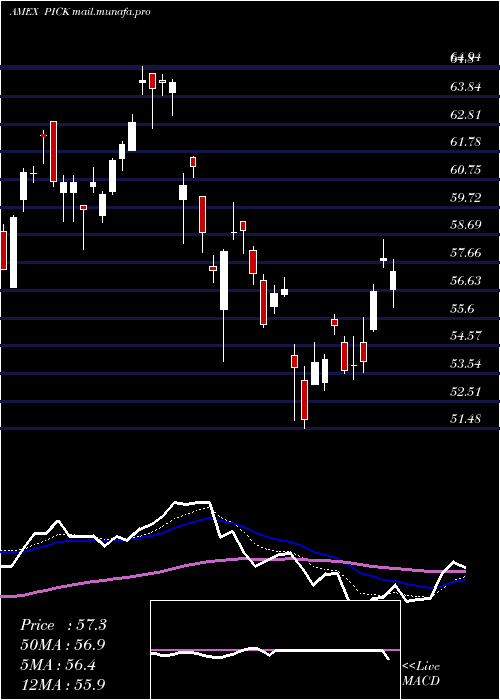Click the 50MA : 56.9 readout
Screen dimensions: 500x700
click(63, 645)
